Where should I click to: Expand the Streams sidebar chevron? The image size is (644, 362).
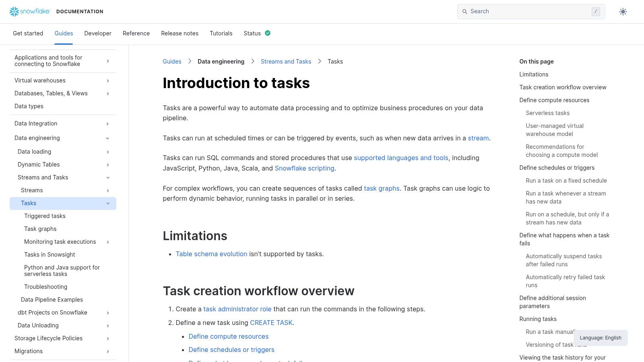tap(108, 190)
